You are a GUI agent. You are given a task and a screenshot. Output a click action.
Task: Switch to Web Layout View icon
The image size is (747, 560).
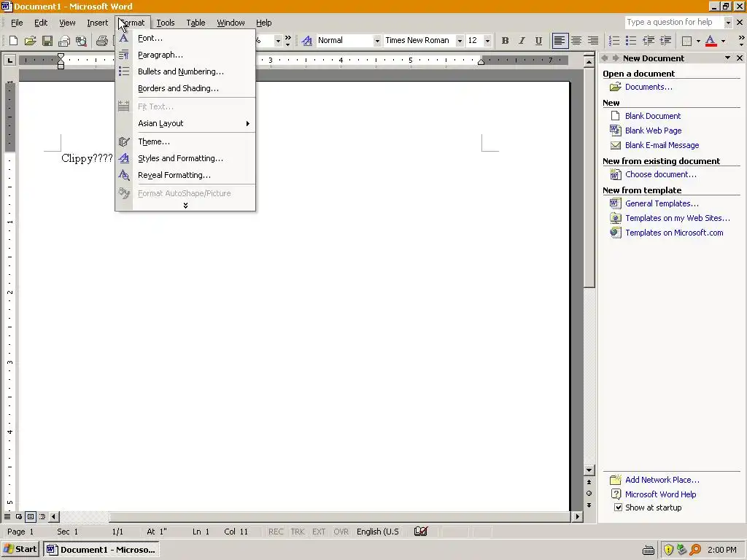[x=18, y=516]
